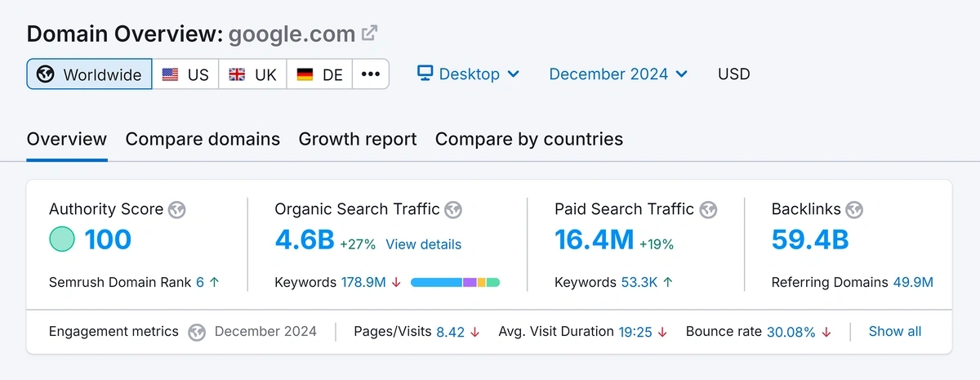
Task: Click down arrow next to Keywords 178.9M
Action: coord(396,282)
